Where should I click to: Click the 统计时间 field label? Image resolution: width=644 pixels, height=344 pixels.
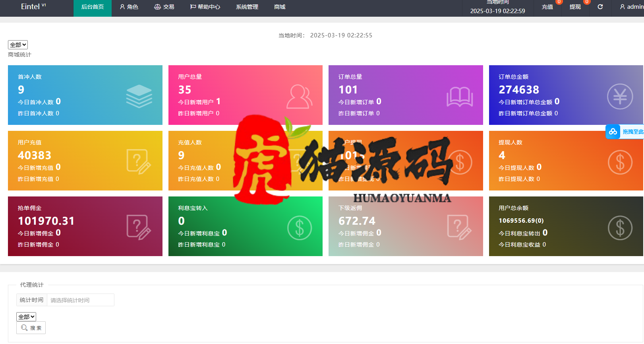[32, 300]
